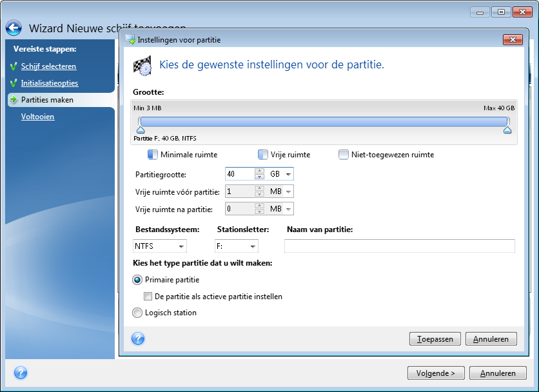The image size is (539, 392).
Task: Increase Partitiegrootte with up spinner arrow
Action: (x=260, y=171)
